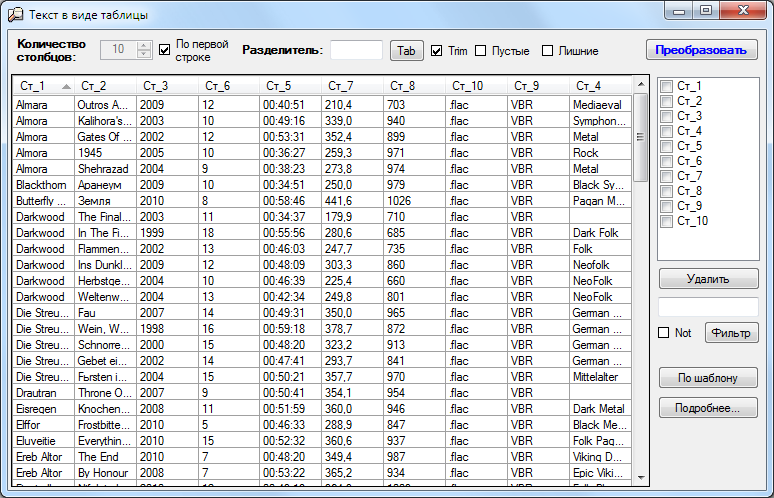This screenshot has width=774, height=498.
Task: Check the Ст_1 column checkbox in the list
Action: (x=666, y=86)
